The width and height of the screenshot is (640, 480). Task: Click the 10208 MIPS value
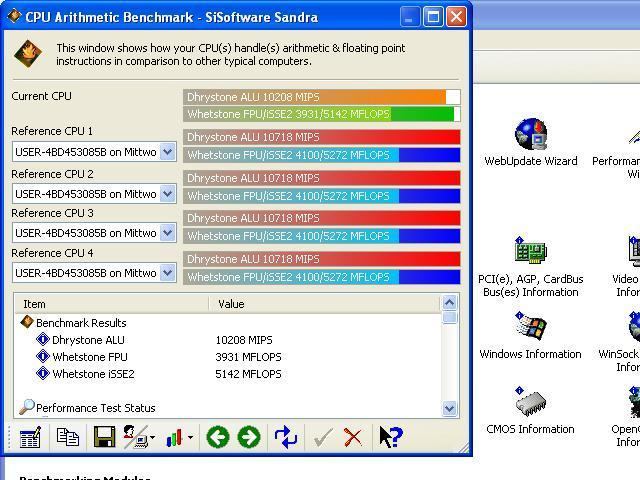click(244, 340)
